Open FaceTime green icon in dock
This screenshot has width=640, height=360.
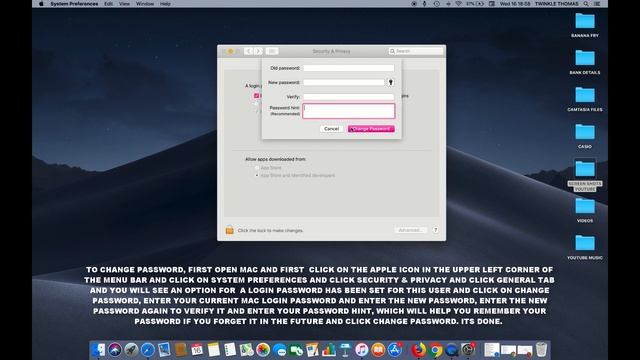click(x=296, y=350)
